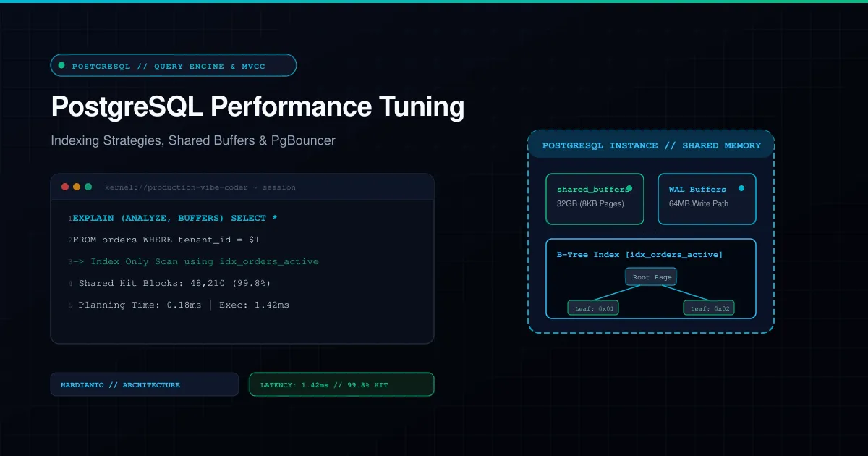The height and width of the screenshot is (456, 868).
Task: Click the '64MB Write Path' text
Action: click(x=699, y=203)
